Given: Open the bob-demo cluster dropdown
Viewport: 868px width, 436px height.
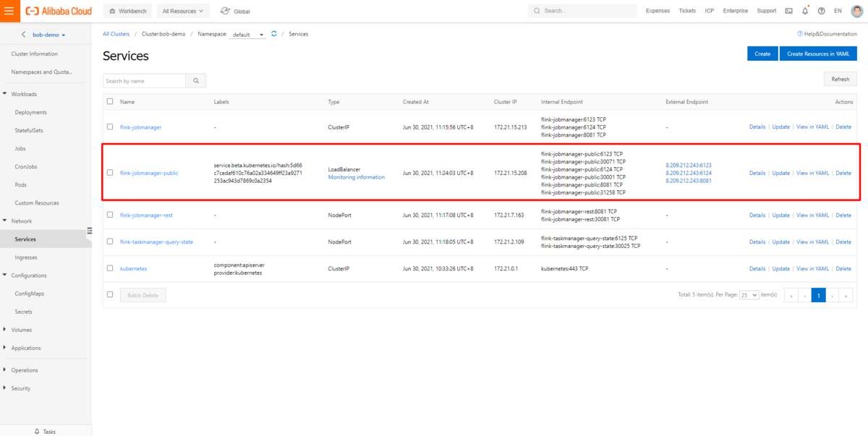Looking at the screenshot, I should click(x=49, y=35).
